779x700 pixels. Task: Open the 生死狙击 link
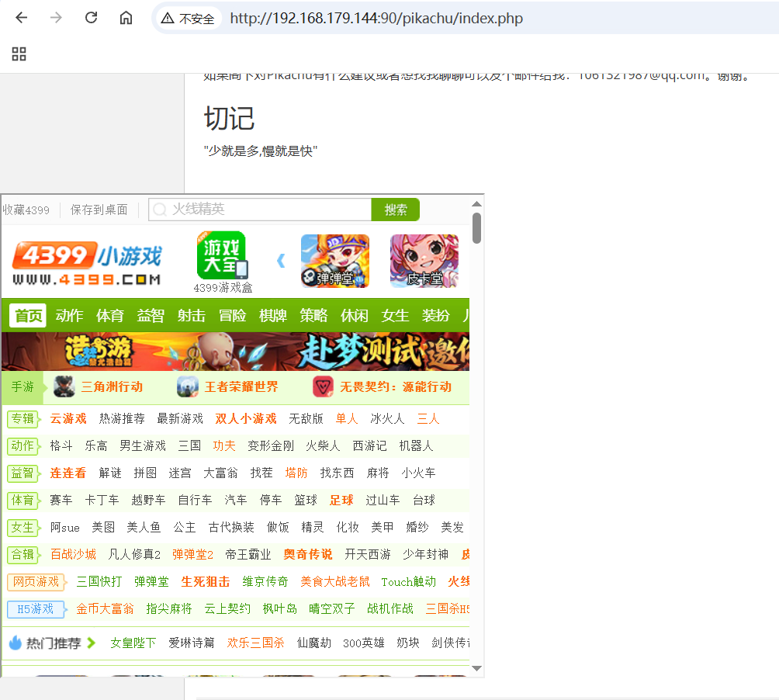[x=206, y=582]
